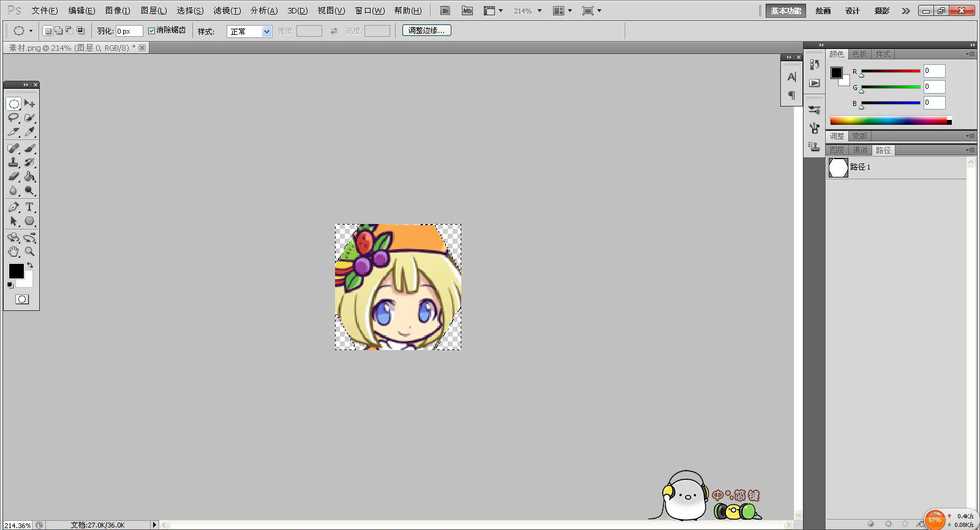Swap foreground and background colors

[30, 266]
